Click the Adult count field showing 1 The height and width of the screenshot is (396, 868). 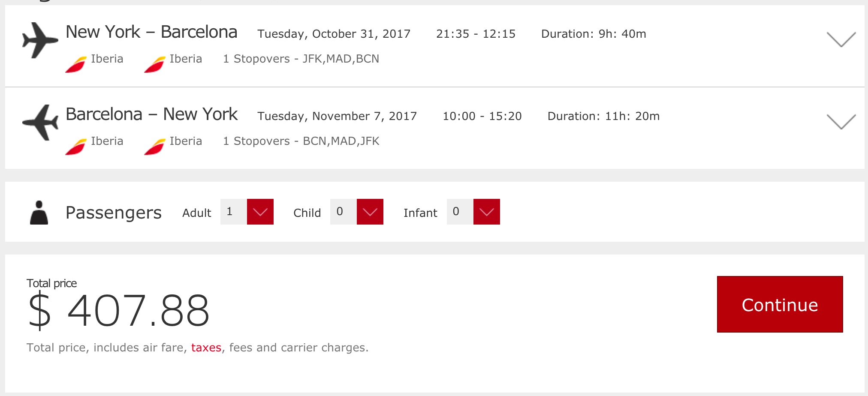[x=233, y=212]
